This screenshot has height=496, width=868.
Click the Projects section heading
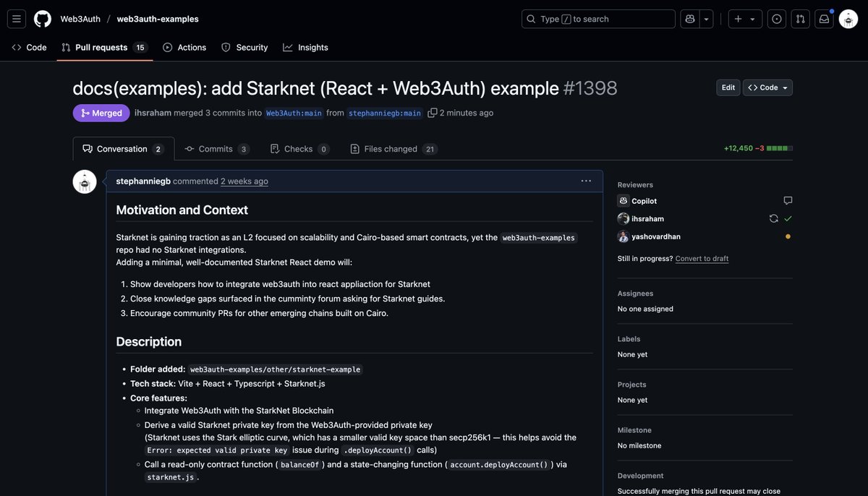pos(632,385)
